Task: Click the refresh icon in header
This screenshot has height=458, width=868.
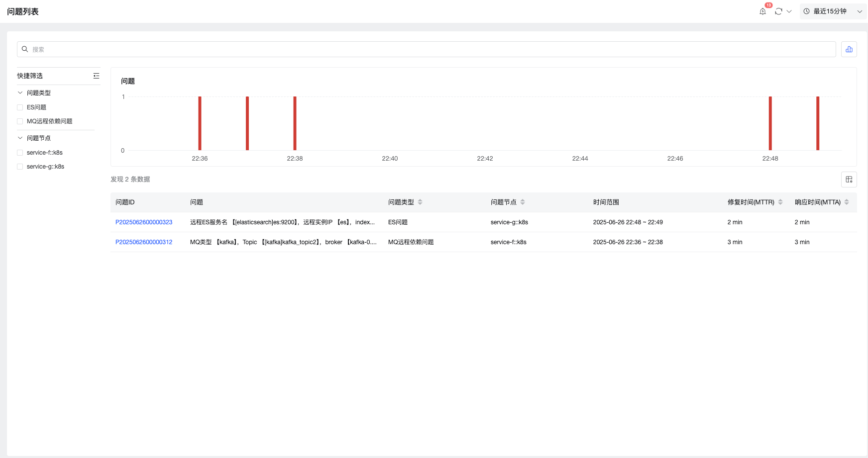Action: click(x=778, y=11)
